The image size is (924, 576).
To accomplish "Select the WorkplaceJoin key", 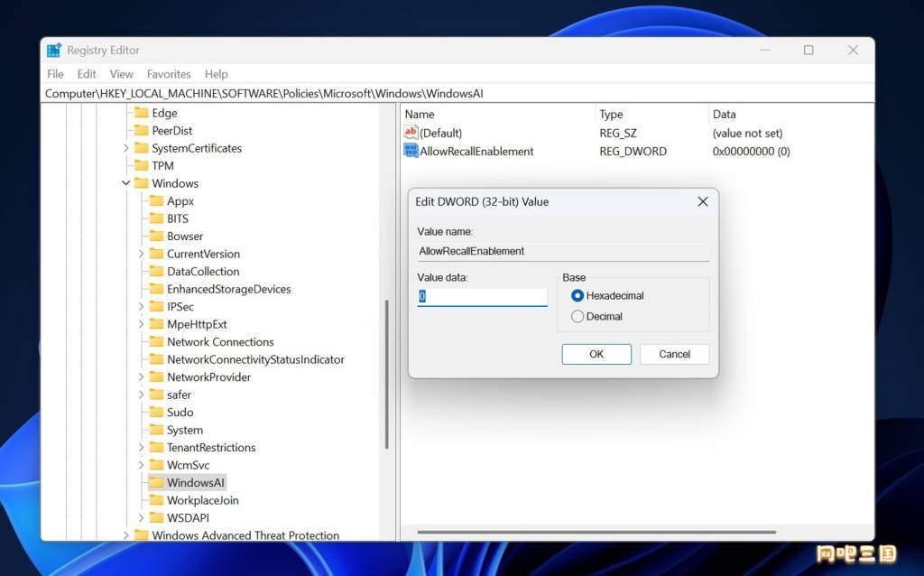I will click(203, 500).
